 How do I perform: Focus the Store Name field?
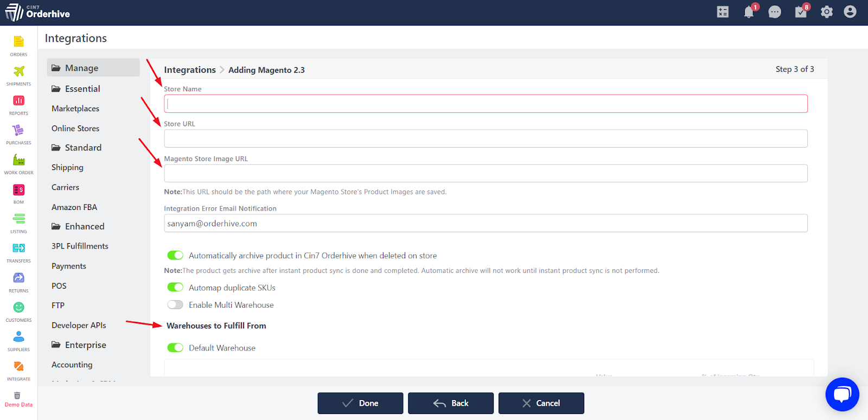click(x=486, y=104)
